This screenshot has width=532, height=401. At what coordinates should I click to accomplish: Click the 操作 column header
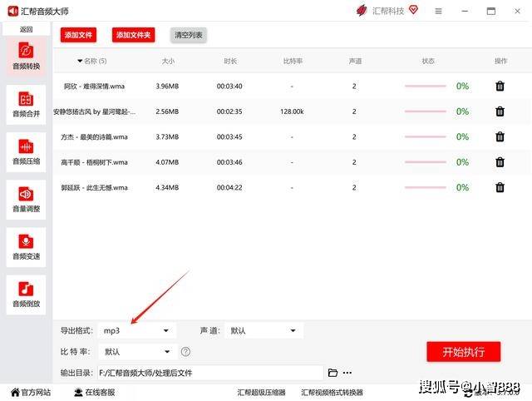(x=500, y=61)
